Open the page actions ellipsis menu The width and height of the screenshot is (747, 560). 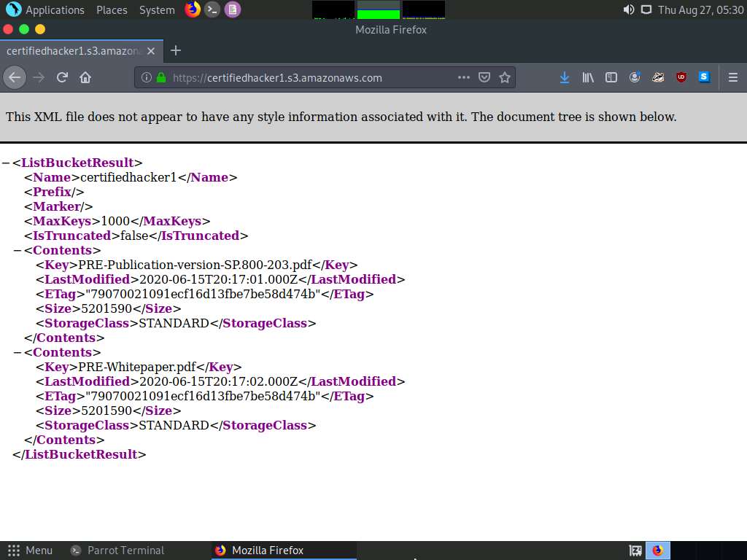pyautogui.click(x=463, y=77)
